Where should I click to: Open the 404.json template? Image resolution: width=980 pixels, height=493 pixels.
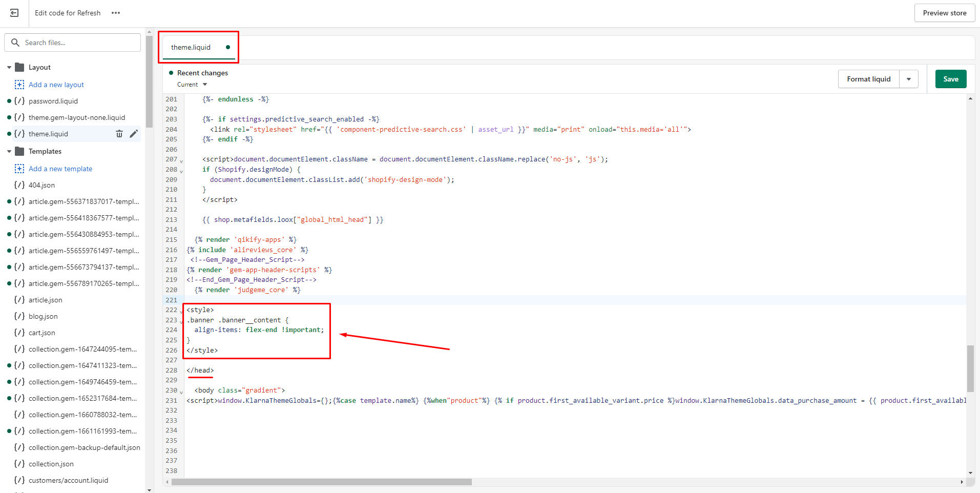pyautogui.click(x=41, y=185)
